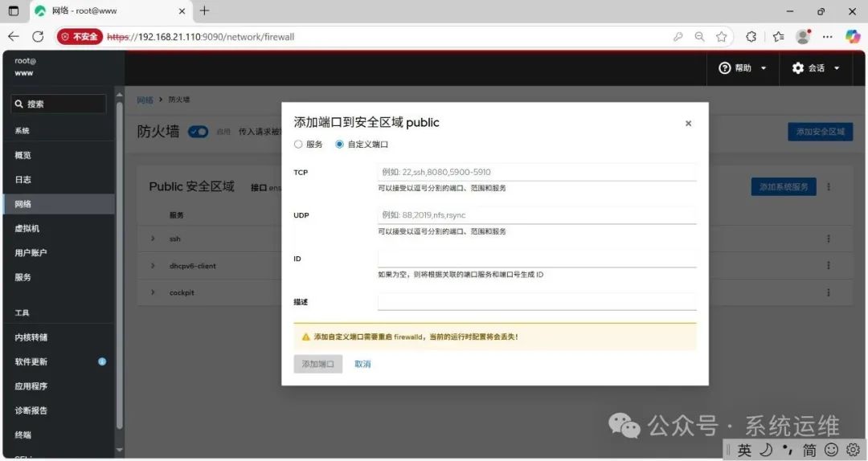The width and height of the screenshot is (868, 461).
Task: Select the 自定义端口 radio option
Action: [x=339, y=145]
